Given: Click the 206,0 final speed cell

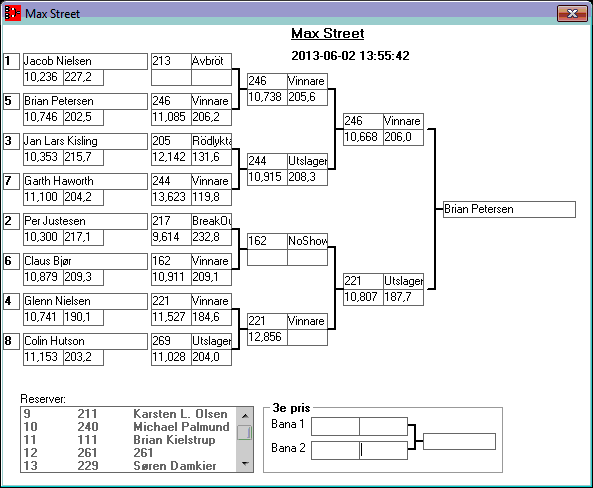Looking at the screenshot, I should point(404,137).
